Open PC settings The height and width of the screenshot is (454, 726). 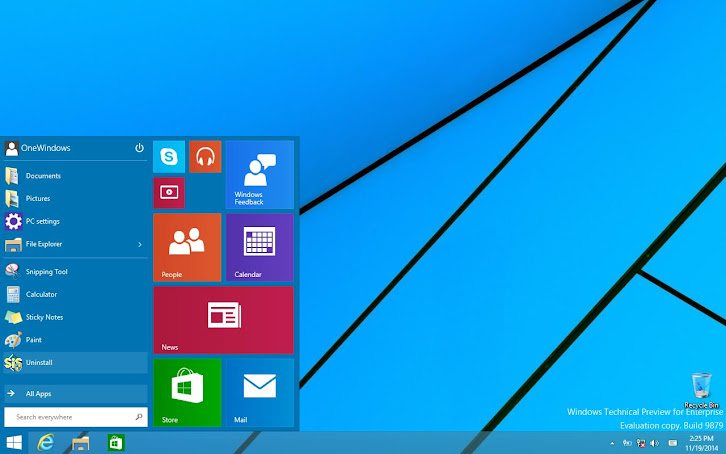pos(75,221)
